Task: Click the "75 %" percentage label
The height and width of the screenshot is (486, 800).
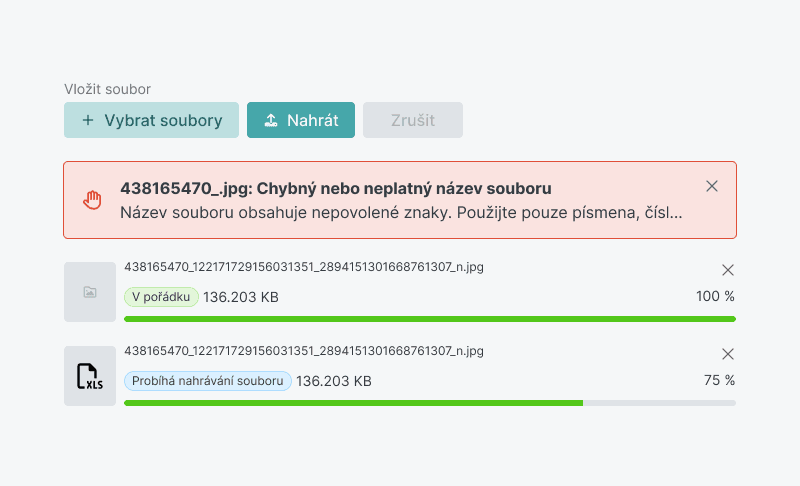Action: (719, 381)
